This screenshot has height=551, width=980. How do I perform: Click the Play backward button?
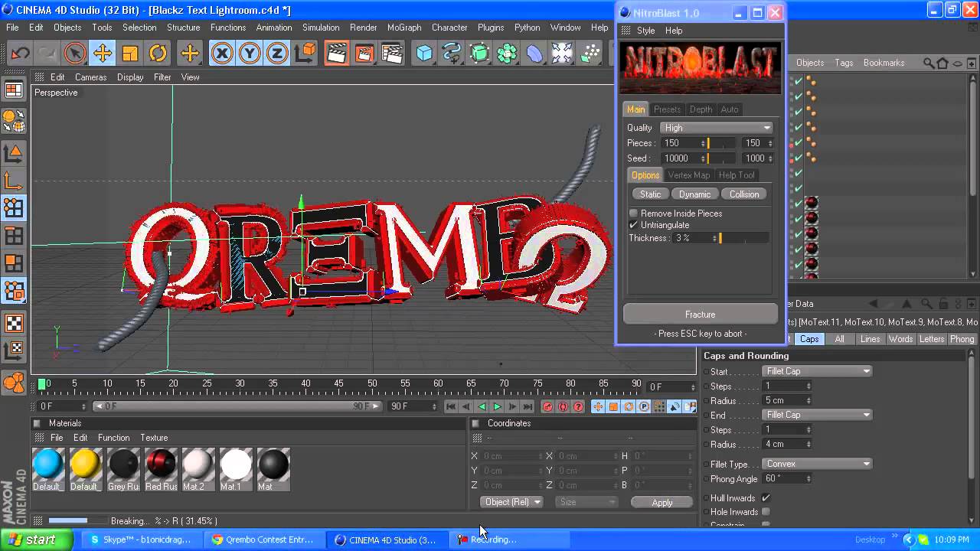(482, 406)
